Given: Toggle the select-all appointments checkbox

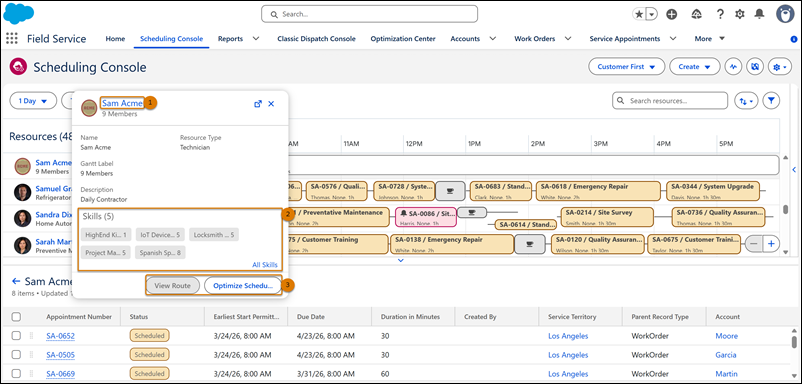Looking at the screenshot, I should [16, 317].
